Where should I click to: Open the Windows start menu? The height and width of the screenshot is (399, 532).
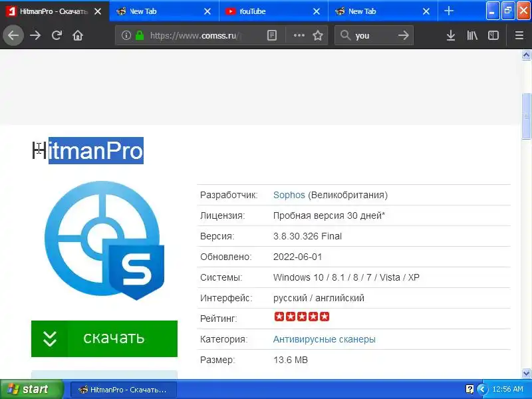[x=31, y=389]
